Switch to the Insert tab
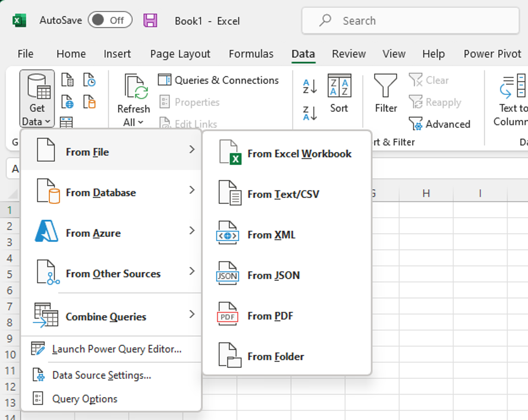Image resolution: width=528 pixels, height=420 pixels. tap(117, 54)
